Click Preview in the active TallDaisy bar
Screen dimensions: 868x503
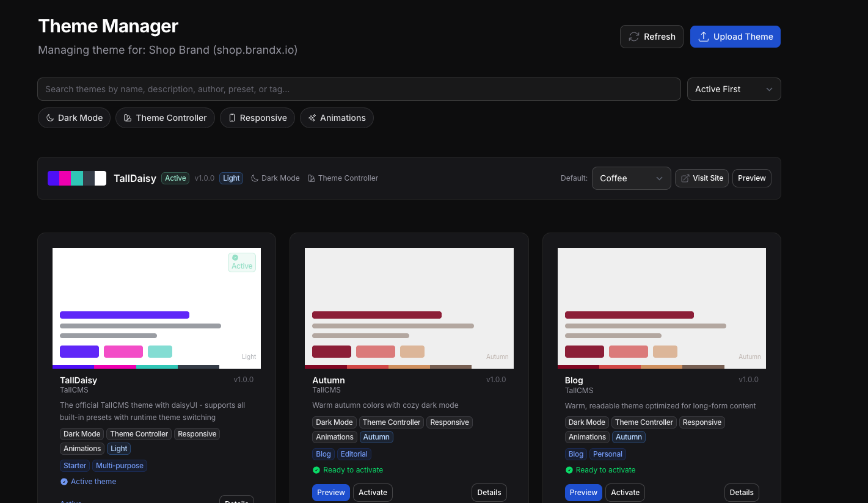pyautogui.click(x=751, y=178)
